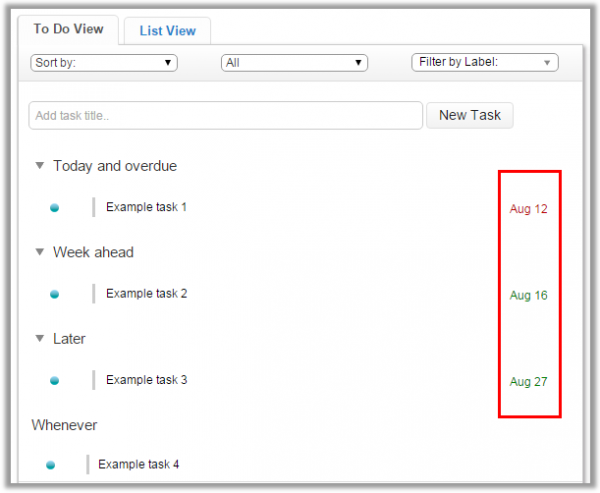This screenshot has height=493, width=600.
Task: Collapse the Week ahead section triangle
Action: pos(40,252)
